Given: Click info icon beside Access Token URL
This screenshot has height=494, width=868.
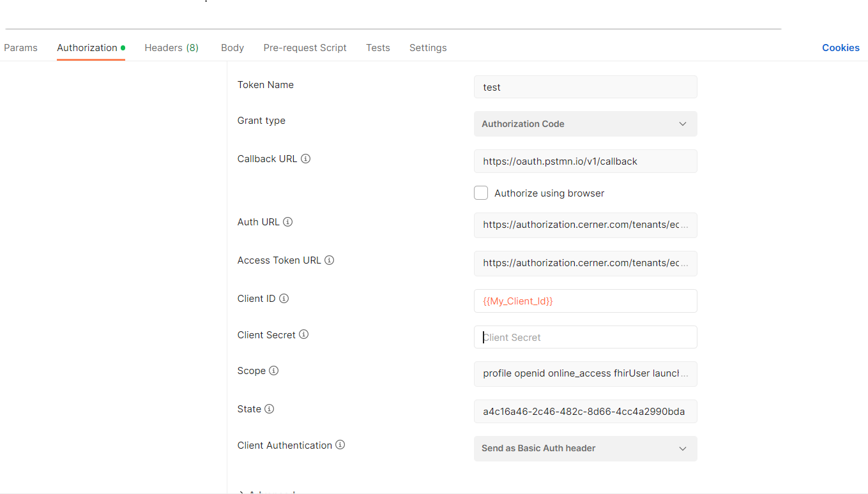Looking at the screenshot, I should pos(329,260).
